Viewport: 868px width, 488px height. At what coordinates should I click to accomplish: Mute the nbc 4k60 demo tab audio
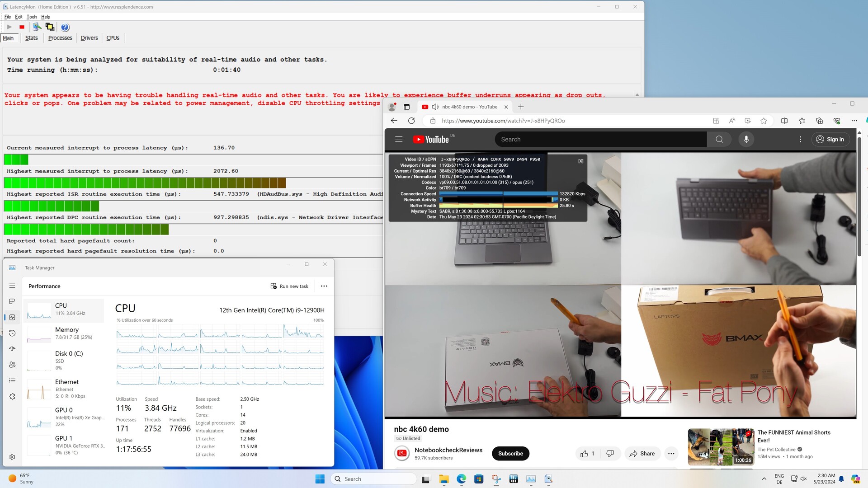435,107
